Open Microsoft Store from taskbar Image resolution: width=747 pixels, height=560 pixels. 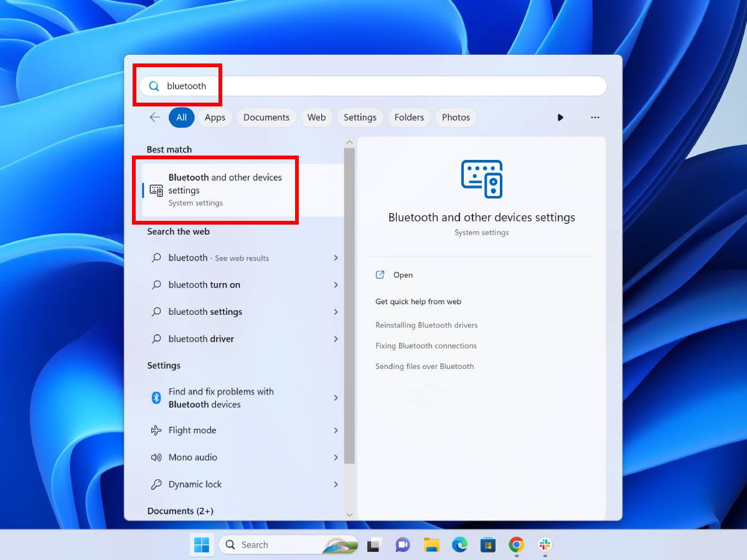(x=488, y=545)
